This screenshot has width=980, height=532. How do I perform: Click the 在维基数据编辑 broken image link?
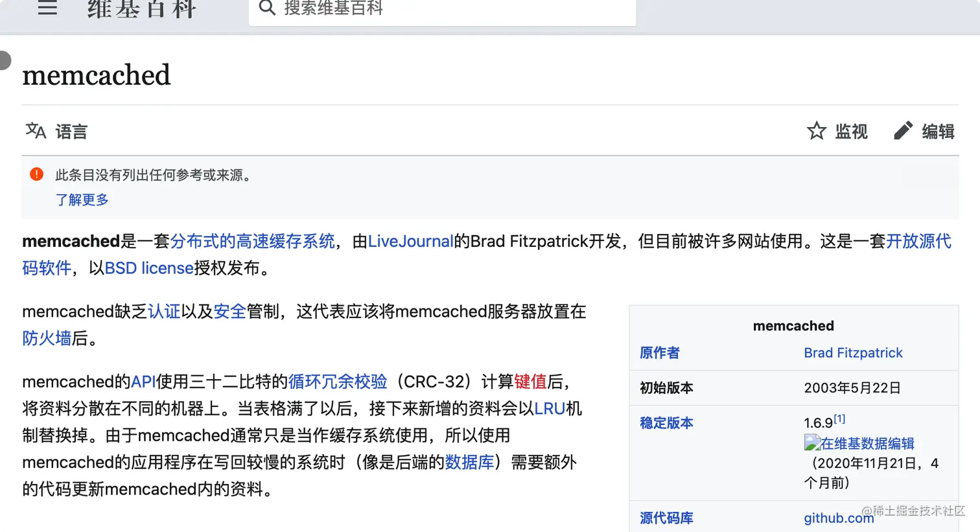tap(859, 443)
